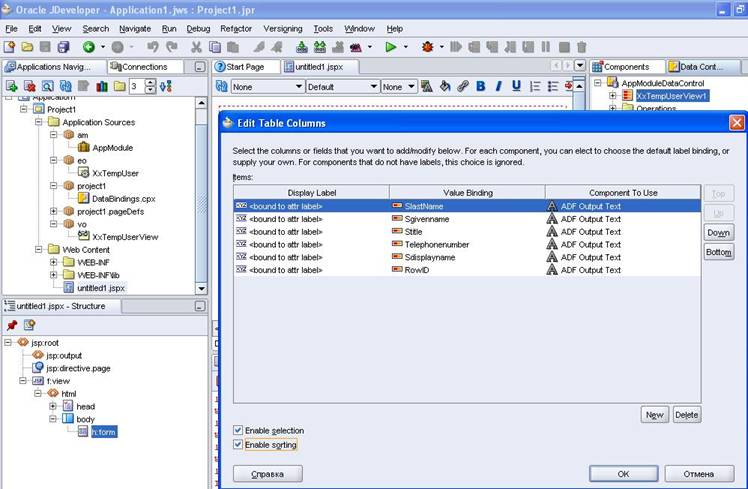
Task: Click the green Back navigation icon
Action: [89, 47]
